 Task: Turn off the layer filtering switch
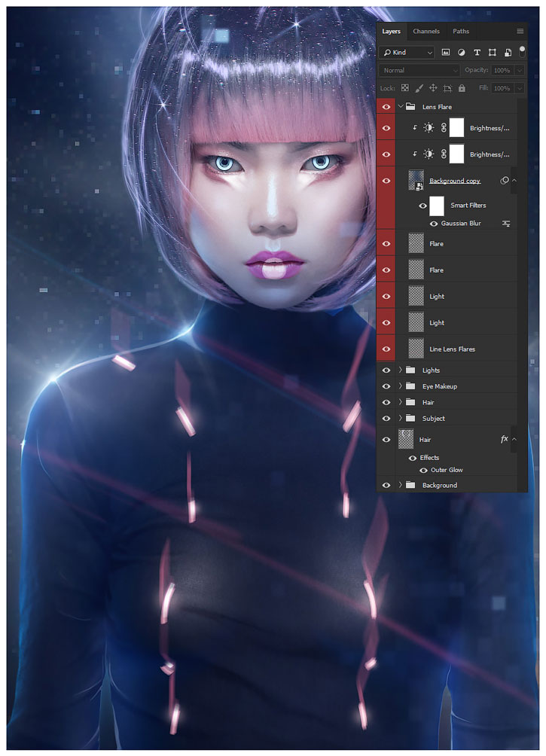tap(522, 50)
